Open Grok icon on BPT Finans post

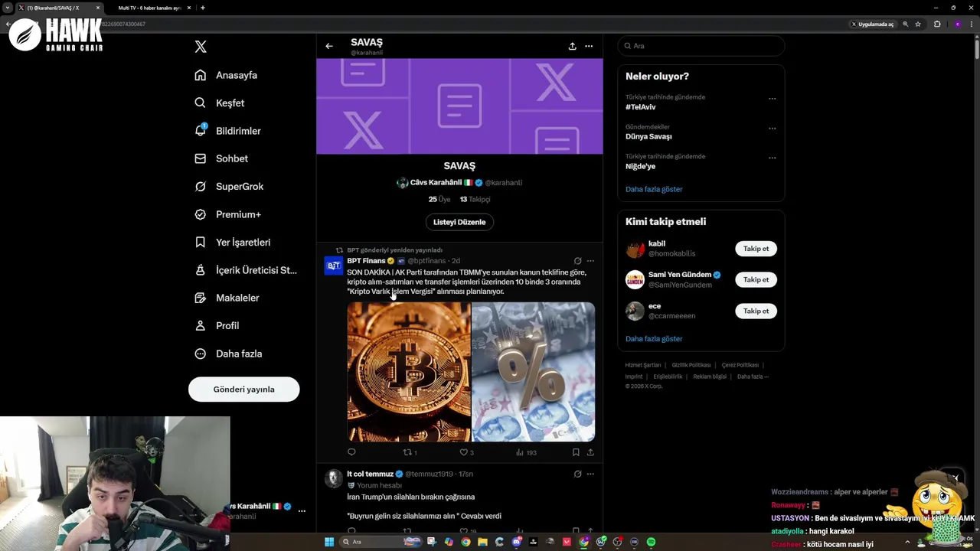click(x=577, y=261)
